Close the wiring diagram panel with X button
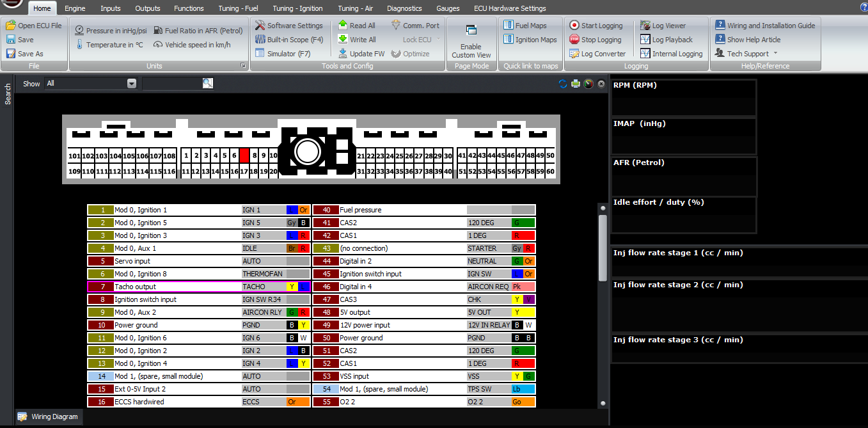Image resolution: width=868 pixels, height=428 pixels. click(601, 84)
